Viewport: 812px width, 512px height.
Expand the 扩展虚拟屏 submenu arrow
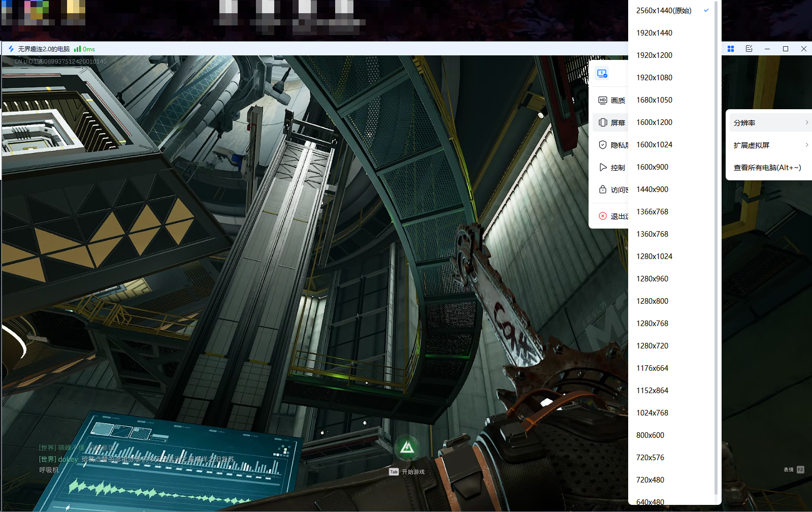tap(806, 145)
